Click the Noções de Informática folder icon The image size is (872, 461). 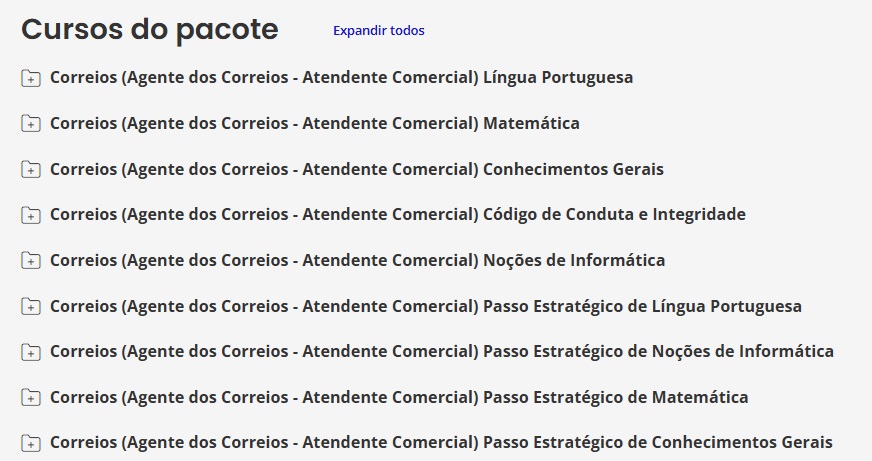31,261
